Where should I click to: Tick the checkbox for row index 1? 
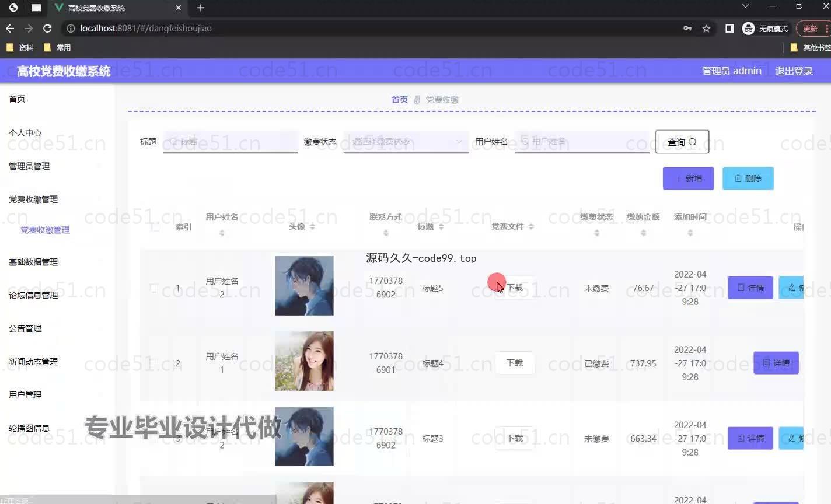155,288
